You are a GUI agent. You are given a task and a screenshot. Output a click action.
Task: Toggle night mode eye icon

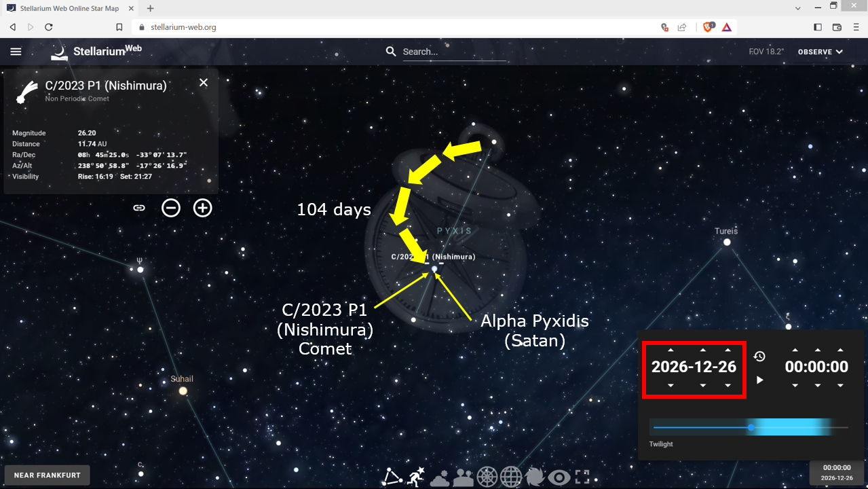559,477
